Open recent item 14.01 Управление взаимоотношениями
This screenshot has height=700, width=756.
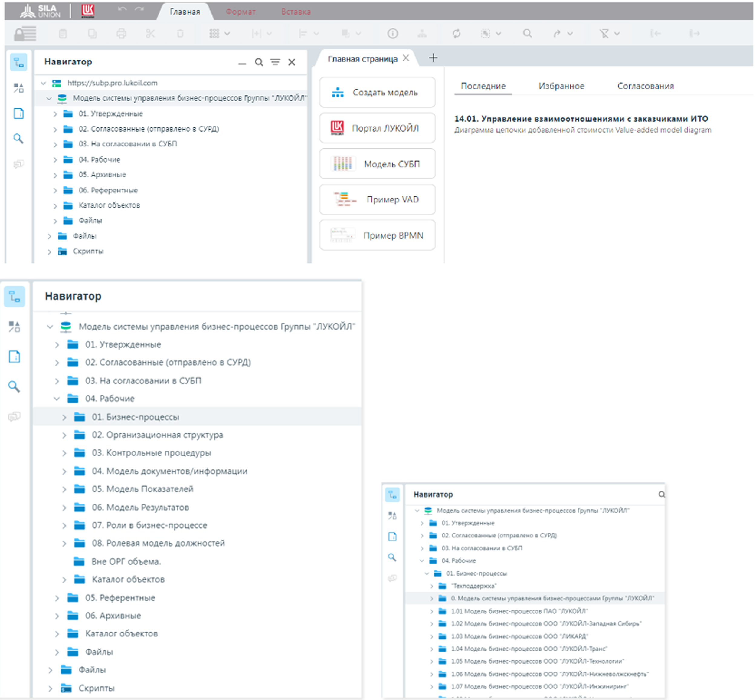click(581, 119)
